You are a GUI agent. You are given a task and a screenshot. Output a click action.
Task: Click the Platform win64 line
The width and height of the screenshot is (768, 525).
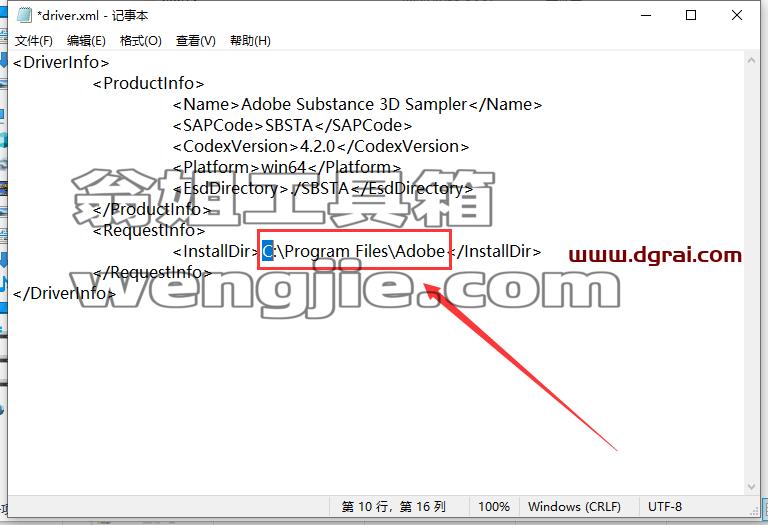[x=287, y=167]
